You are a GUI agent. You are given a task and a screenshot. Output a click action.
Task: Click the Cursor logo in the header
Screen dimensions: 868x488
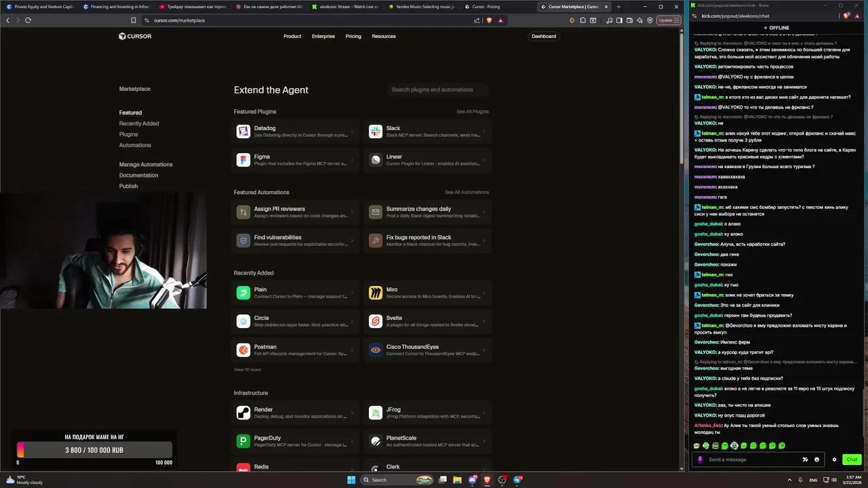coord(135,36)
